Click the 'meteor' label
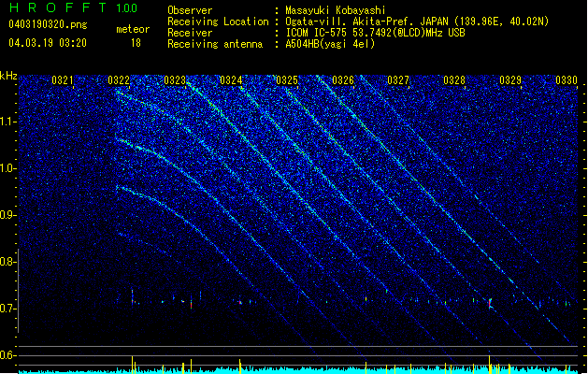 [x=133, y=29]
